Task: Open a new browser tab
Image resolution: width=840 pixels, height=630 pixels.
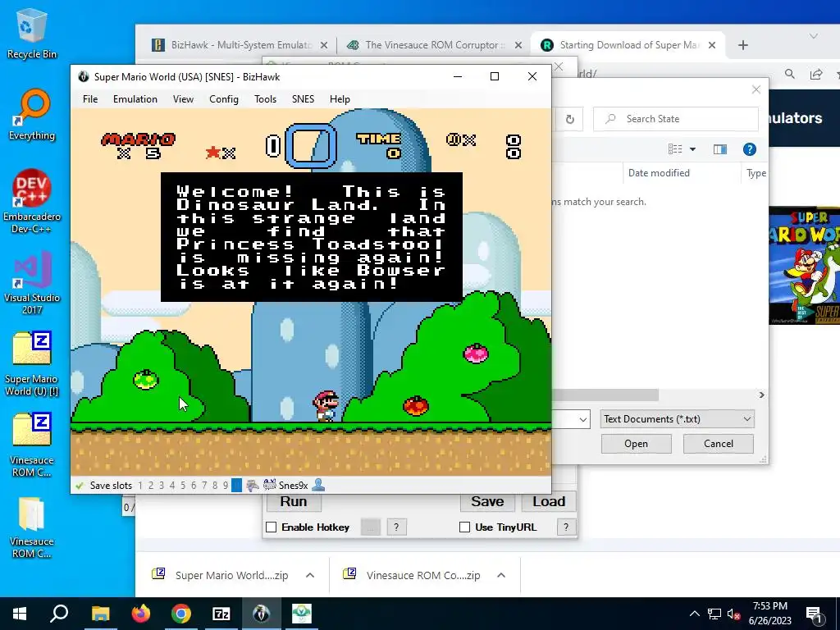Action: tap(742, 45)
